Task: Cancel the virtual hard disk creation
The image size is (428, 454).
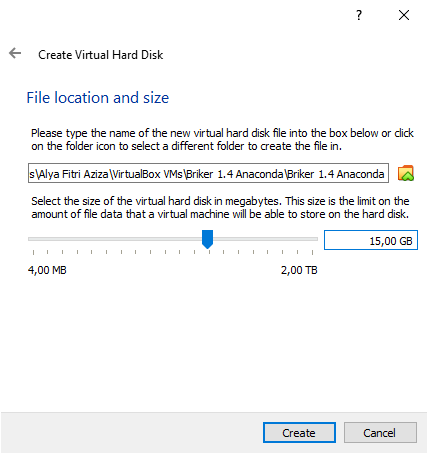Action: click(x=380, y=433)
